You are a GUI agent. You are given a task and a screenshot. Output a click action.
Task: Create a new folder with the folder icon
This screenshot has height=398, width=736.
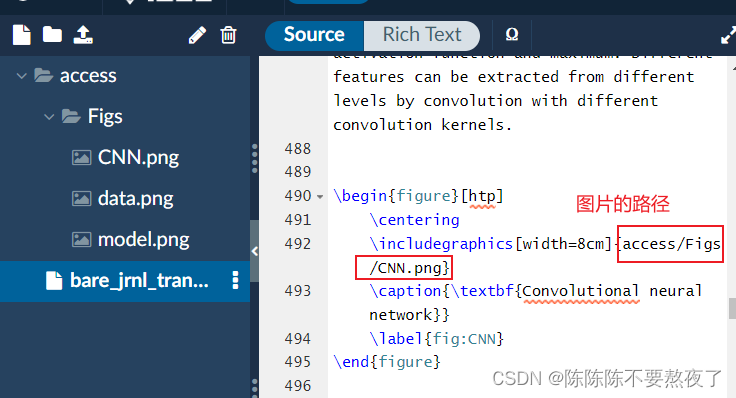(x=52, y=35)
